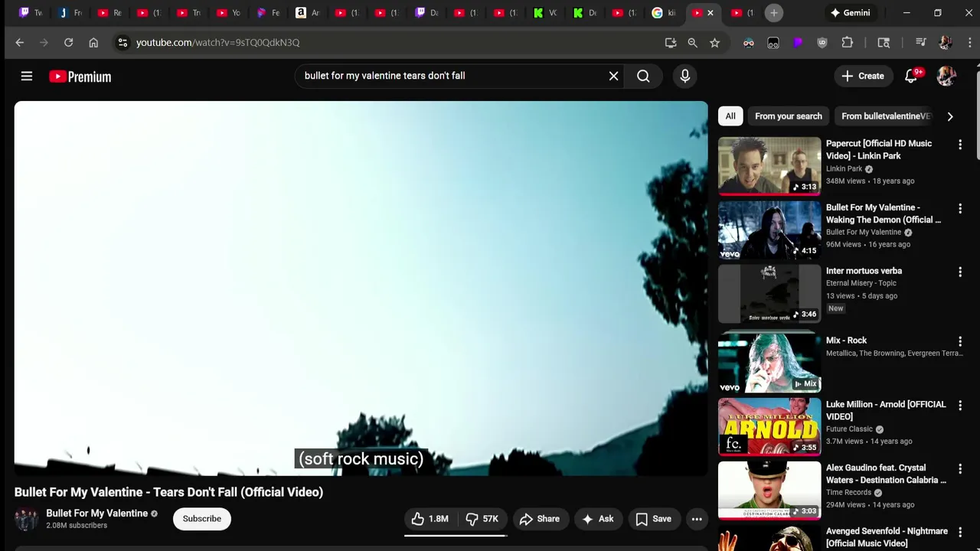Click the magnifier search button
The image size is (980, 551).
tap(643, 76)
